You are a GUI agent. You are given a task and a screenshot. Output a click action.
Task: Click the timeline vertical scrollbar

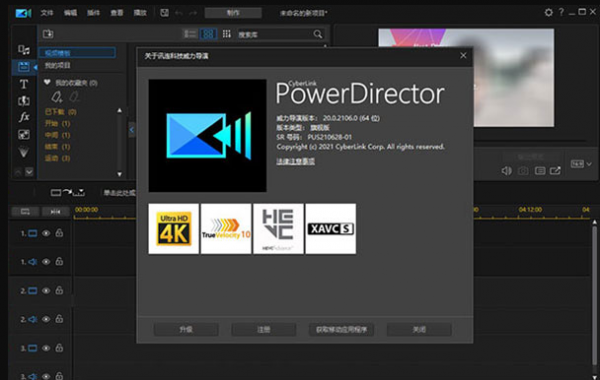click(594, 295)
